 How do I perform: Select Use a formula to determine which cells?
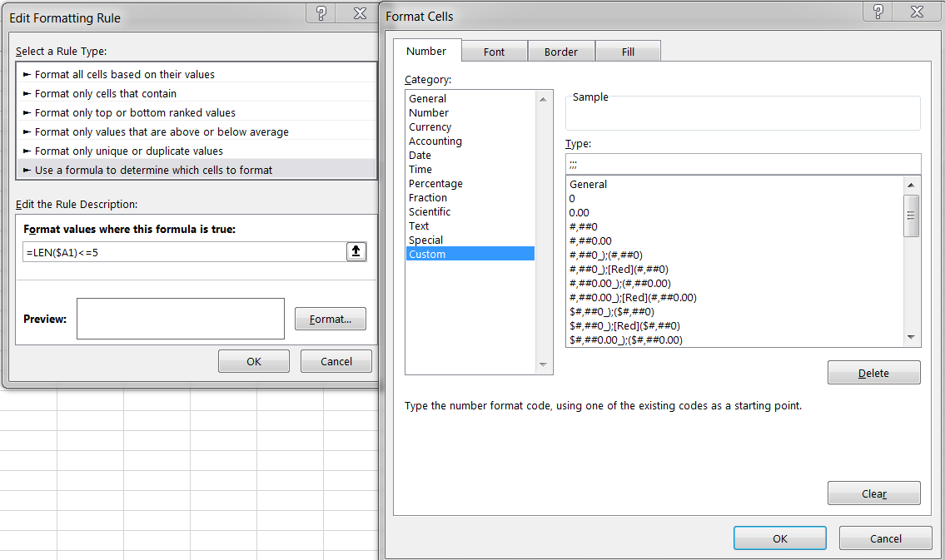coord(196,170)
